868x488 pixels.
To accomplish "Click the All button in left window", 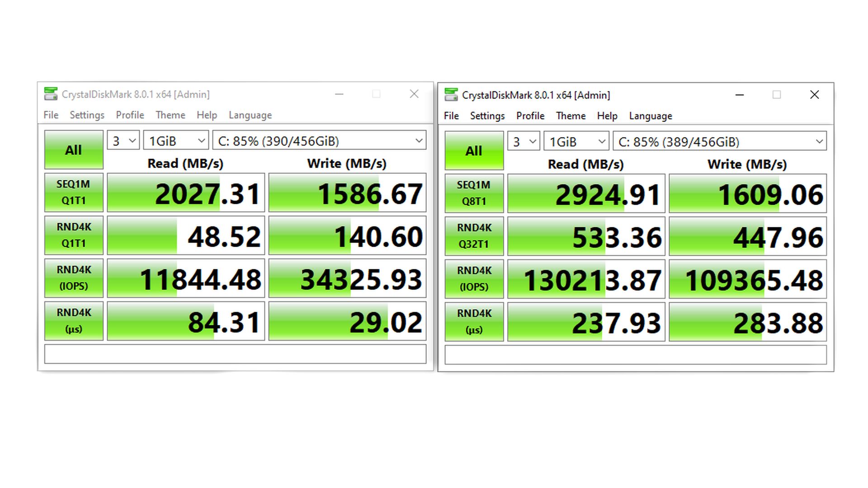I will (x=74, y=150).
